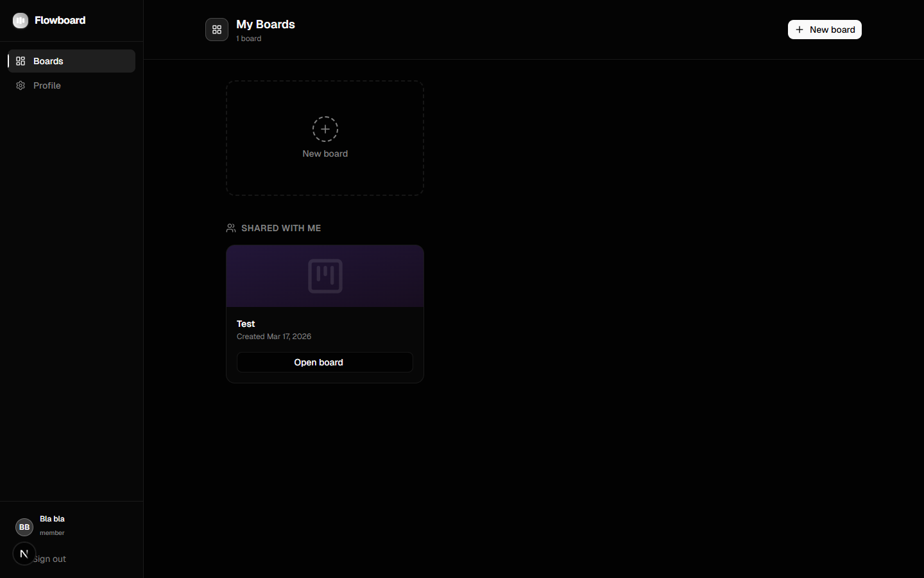Click the Flowboard brand name text

[x=60, y=21]
